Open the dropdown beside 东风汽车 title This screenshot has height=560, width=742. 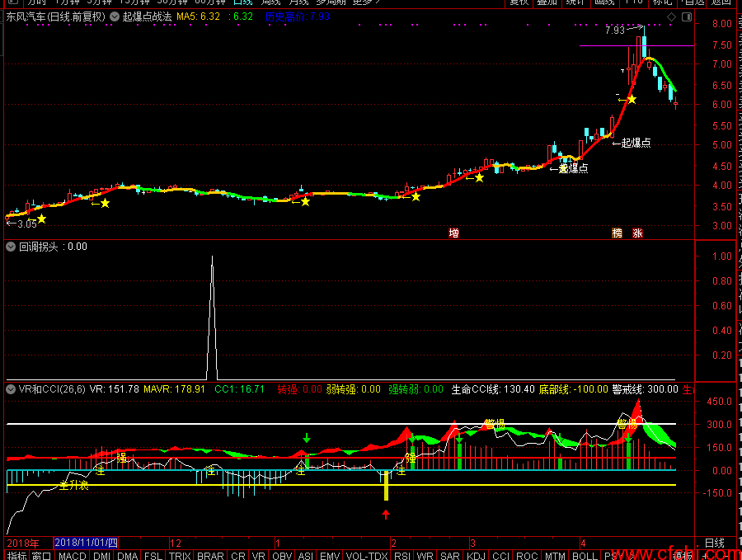[x=115, y=16]
